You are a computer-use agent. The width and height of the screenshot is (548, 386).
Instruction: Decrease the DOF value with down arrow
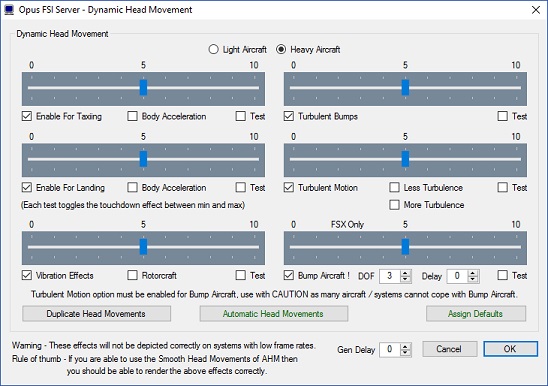click(x=405, y=279)
